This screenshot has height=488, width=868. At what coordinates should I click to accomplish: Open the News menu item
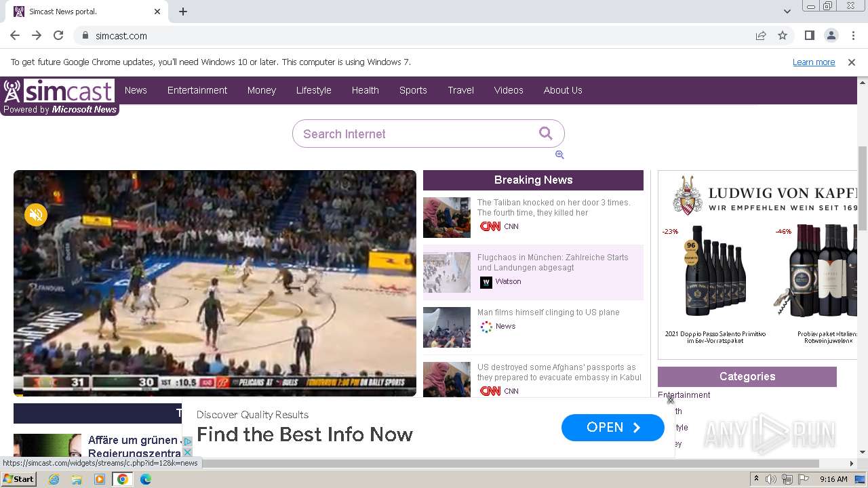136,90
